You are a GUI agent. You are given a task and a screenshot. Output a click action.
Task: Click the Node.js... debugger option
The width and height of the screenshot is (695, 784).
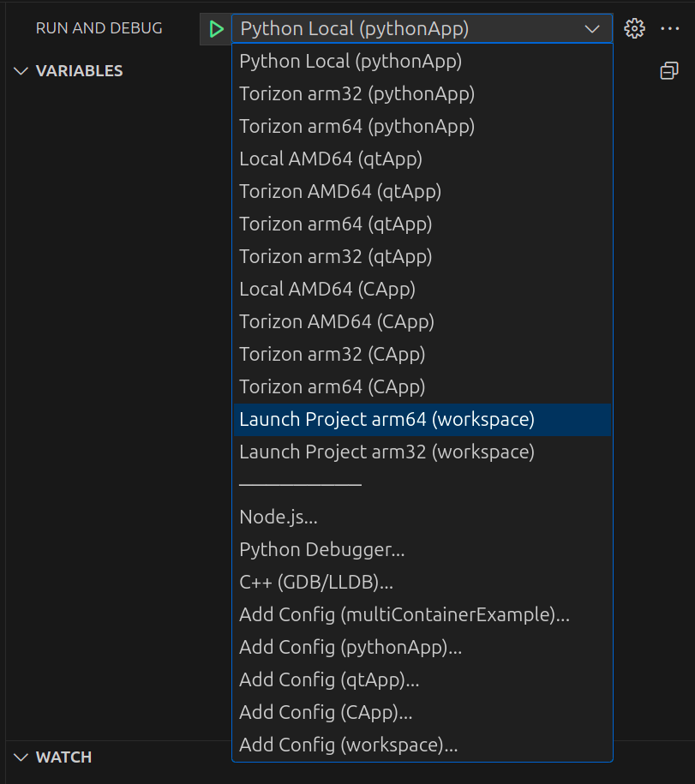[279, 518]
